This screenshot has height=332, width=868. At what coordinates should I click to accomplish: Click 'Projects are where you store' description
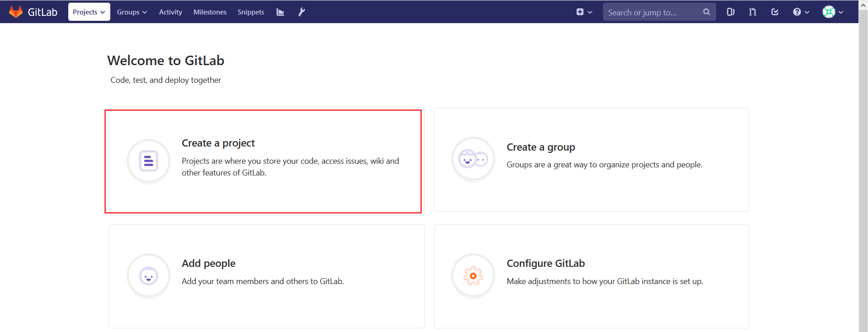(290, 167)
